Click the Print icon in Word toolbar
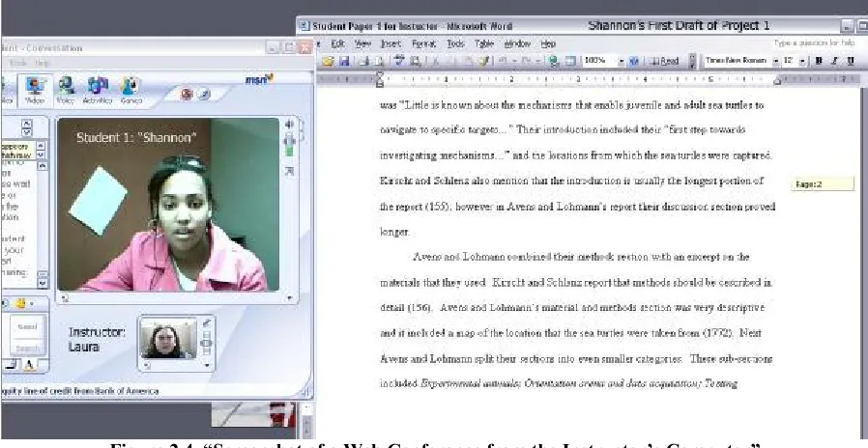Image resolution: width=868 pixels, height=448 pixels. click(x=363, y=62)
